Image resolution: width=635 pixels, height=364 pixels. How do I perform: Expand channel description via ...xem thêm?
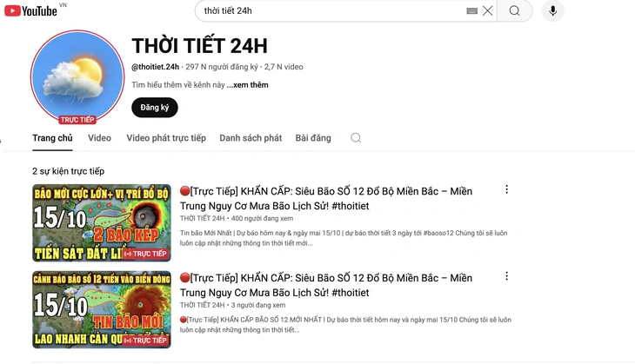point(247,85)
